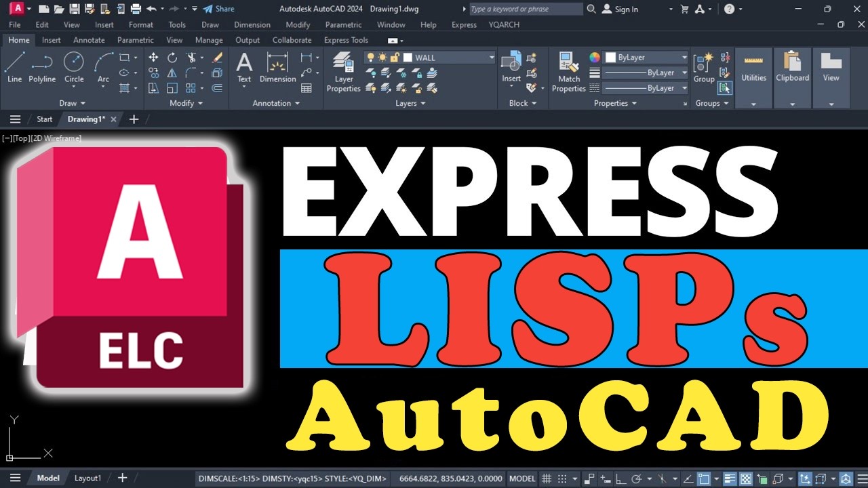Toggle group selection on/off in Groups panel

pos(726,87)
